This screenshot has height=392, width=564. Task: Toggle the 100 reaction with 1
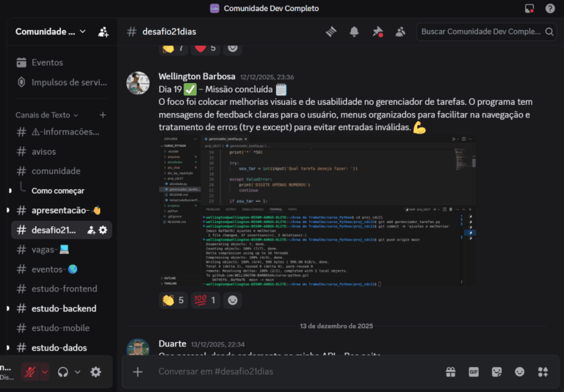pos(206,300)
